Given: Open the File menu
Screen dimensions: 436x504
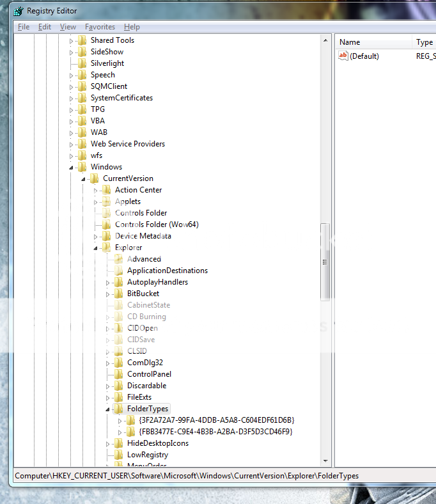Looking at the screenshot, I should pos(24,27).
